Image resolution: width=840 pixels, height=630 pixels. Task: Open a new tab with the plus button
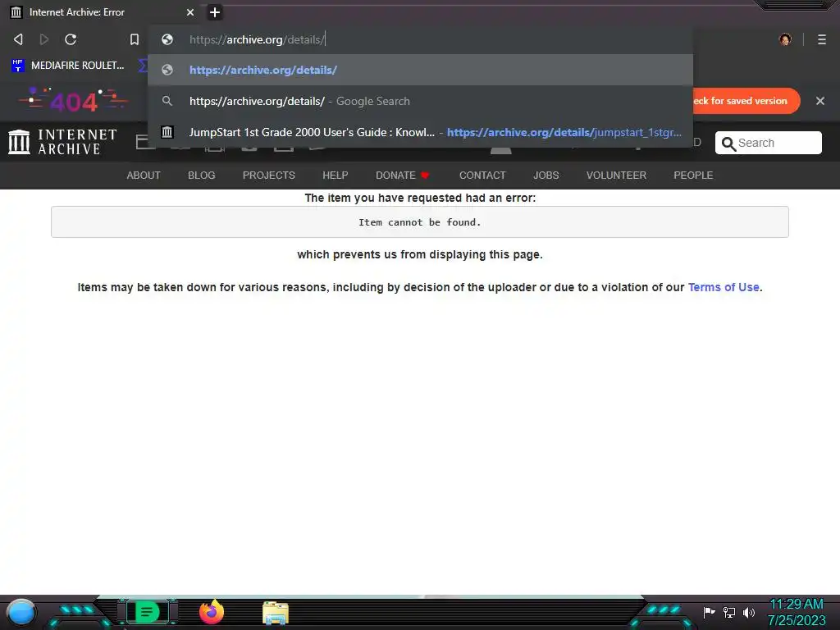tap(214, 12)
